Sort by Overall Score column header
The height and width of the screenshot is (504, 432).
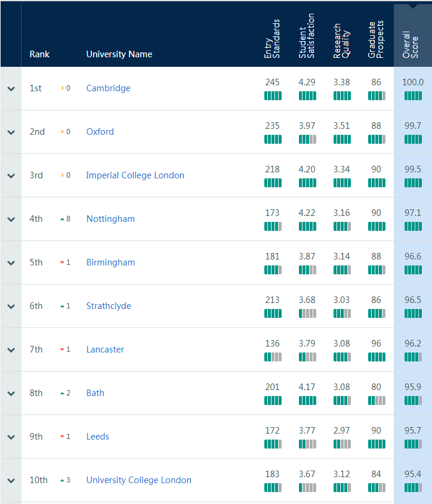click(x=411, y=44)
